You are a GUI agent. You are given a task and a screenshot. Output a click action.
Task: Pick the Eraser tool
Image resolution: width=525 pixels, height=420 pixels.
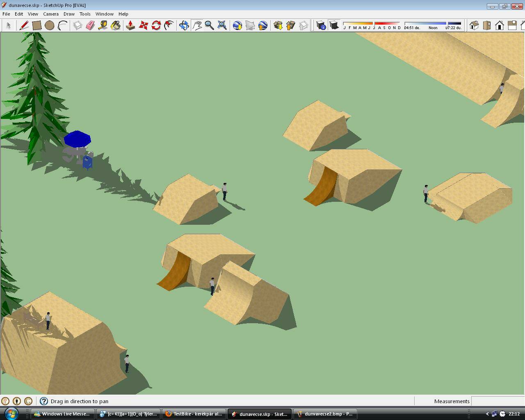pyautogui.click(x=90, y=25)
